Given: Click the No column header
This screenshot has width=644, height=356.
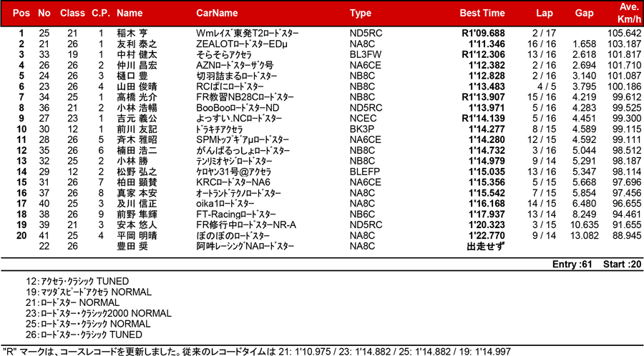Looking at the screenshot, I should click(x=44, y=13).
